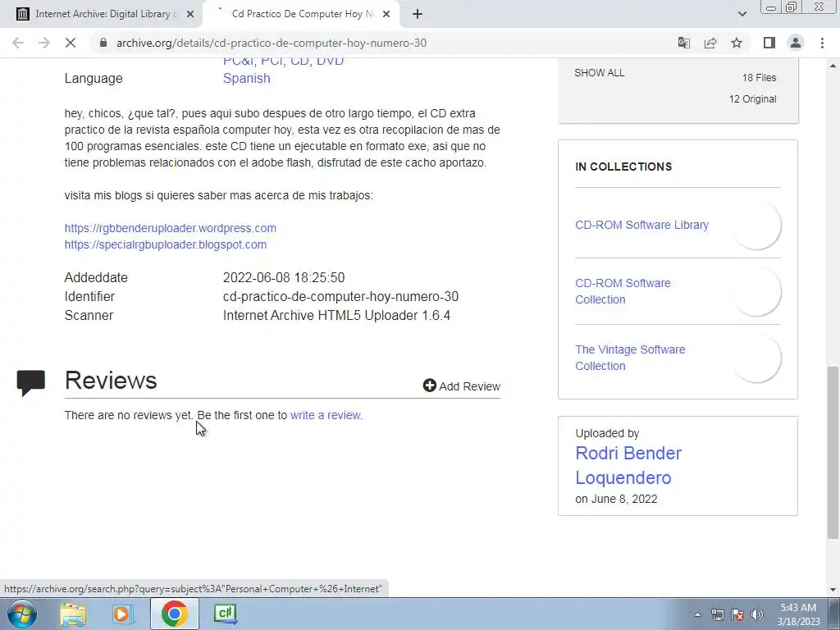Open the browser side panel icon

[769, 43]
